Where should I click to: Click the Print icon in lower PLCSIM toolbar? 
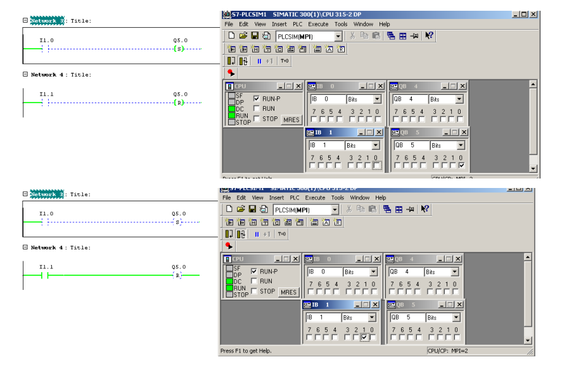[264, 209]
